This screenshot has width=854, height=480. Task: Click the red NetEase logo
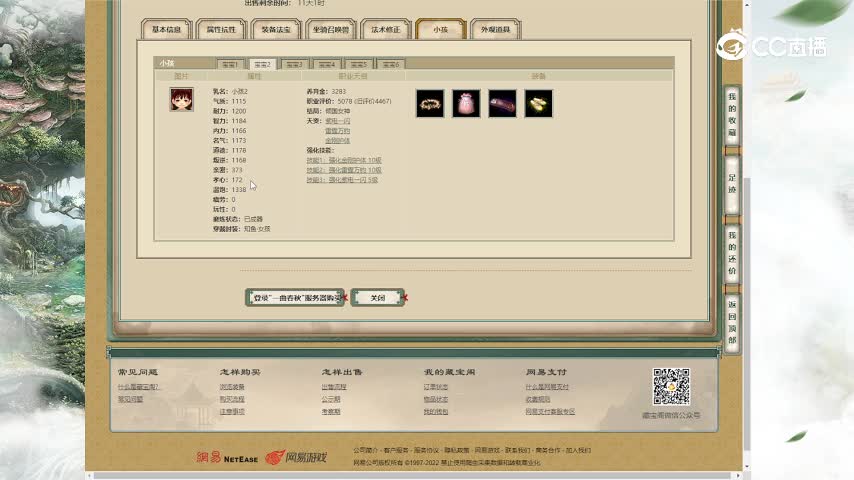tap(227, 458)
